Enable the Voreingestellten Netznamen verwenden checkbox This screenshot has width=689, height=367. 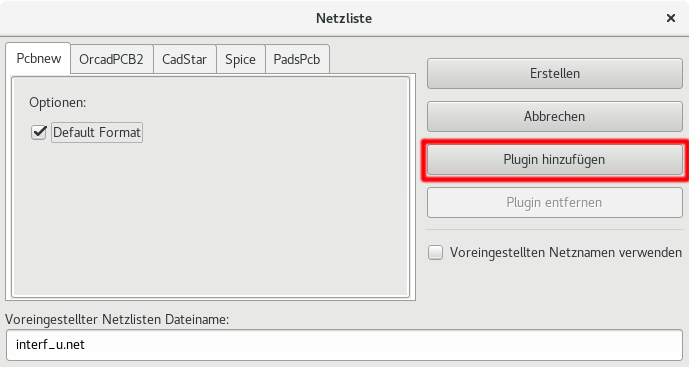click(435, 252)
